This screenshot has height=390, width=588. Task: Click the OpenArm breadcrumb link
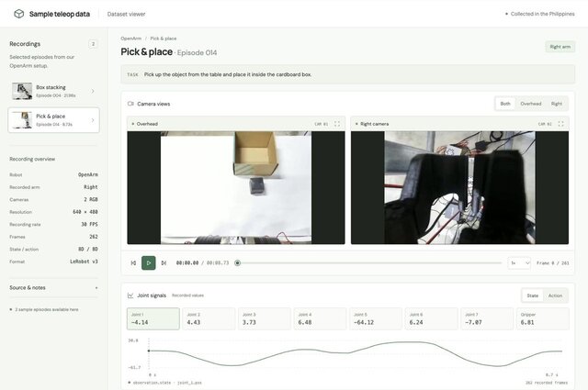(130, 39)
